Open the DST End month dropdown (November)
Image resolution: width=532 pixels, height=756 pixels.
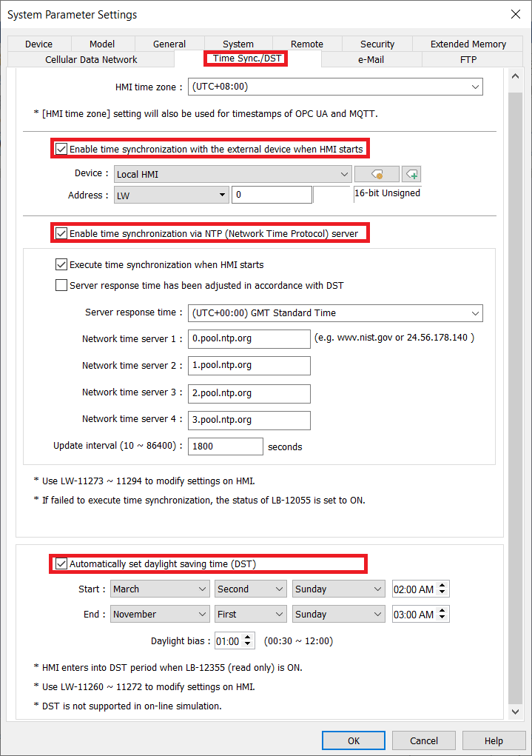160,615
